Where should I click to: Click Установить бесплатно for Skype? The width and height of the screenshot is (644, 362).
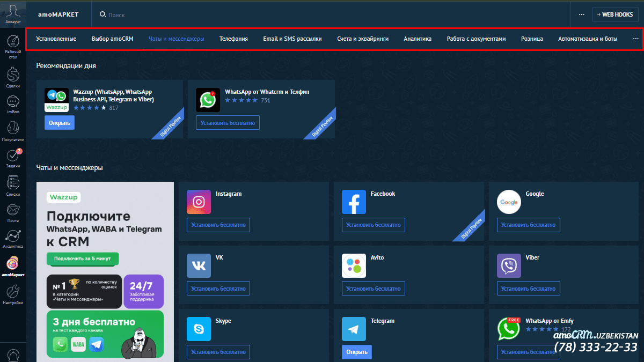(x=218, y=352)
